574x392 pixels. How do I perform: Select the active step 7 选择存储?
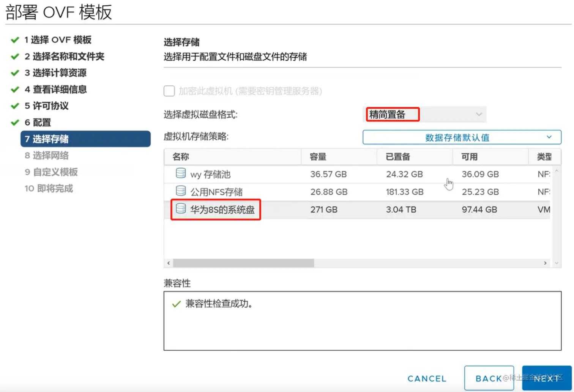[x=85, y=139]
